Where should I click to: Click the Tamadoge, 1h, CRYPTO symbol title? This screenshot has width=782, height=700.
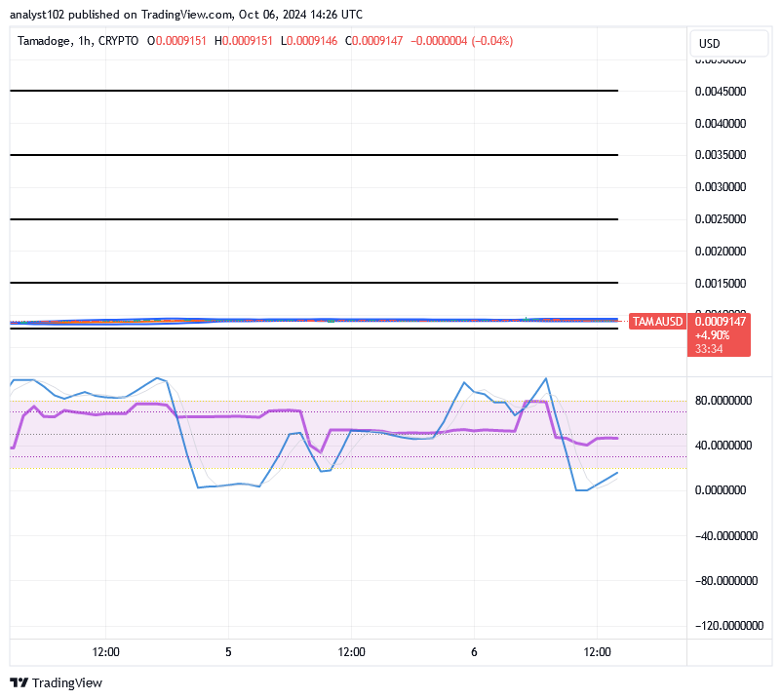point(78,41)
